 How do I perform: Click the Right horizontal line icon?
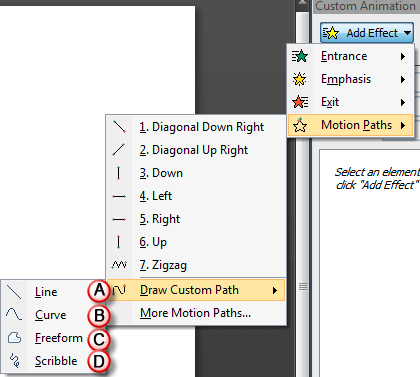[x=119, y=219]
